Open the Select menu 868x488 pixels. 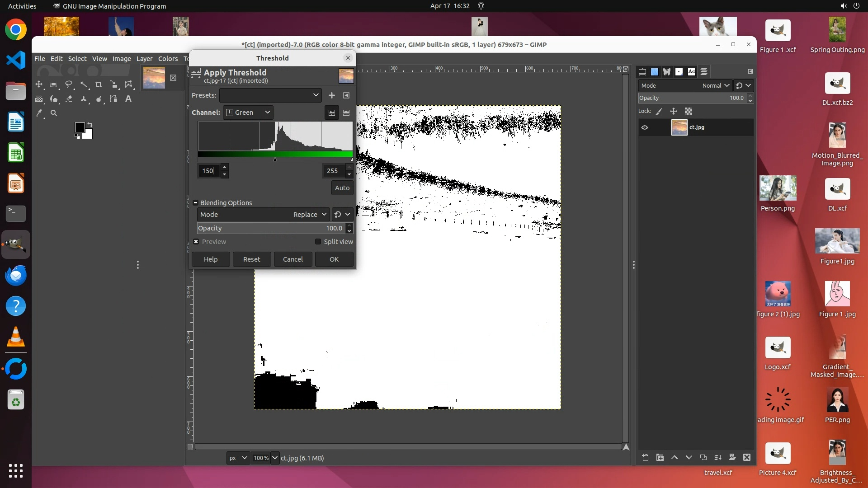(x=77, y=59)
